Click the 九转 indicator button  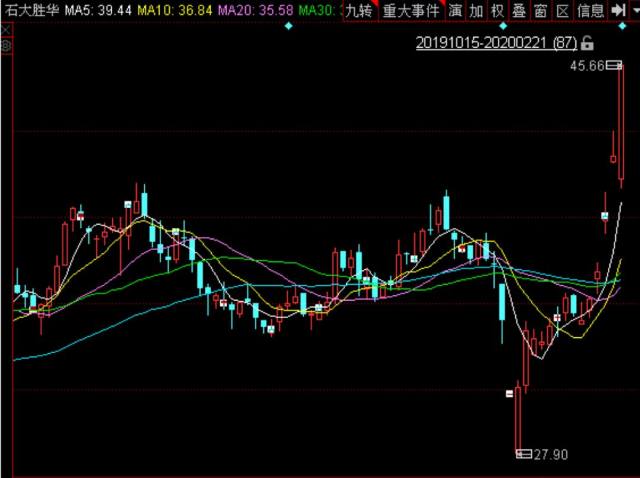[x=359, y=11]
